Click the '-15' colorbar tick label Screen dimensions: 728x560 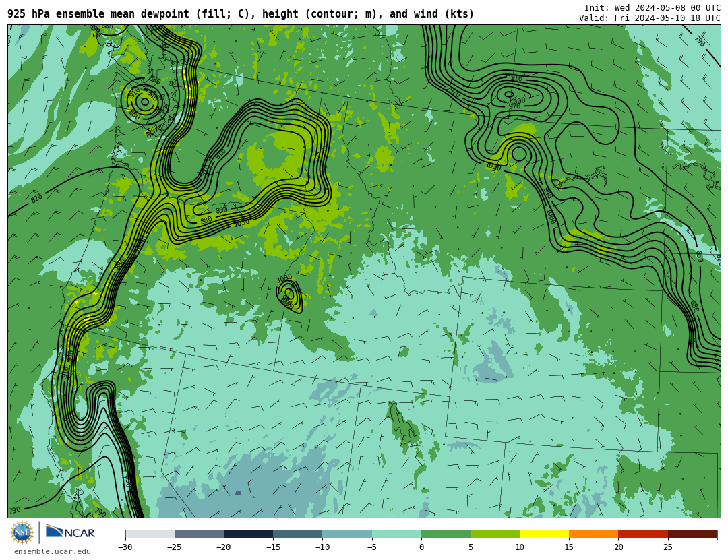point(272,547)
